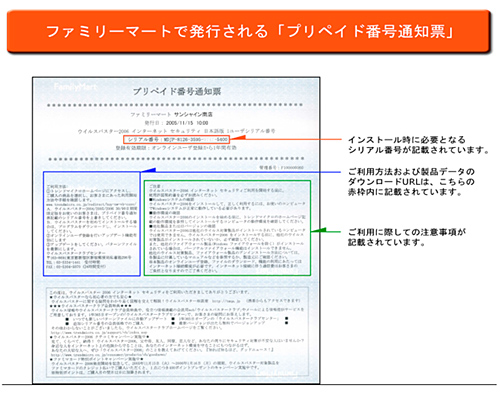Click the ご注意 caution text block
Screen dimensions: 500x402
point(227,228)
